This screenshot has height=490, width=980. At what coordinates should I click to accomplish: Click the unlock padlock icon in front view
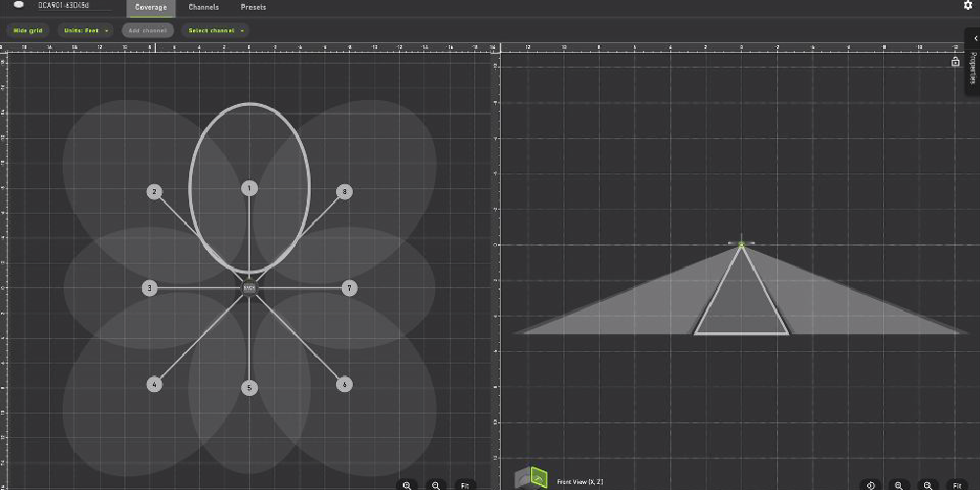click(955, 62)
